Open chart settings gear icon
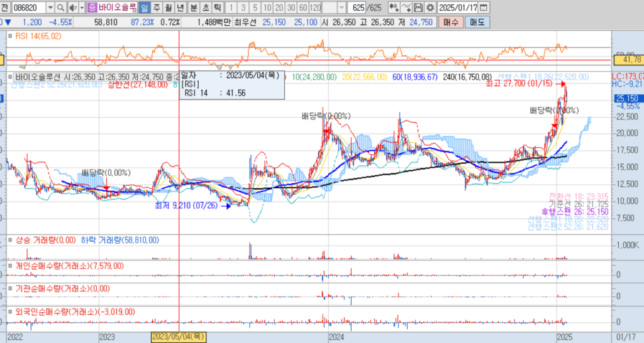Viewport: 644px width, 343px height. [x=430, y=8]
